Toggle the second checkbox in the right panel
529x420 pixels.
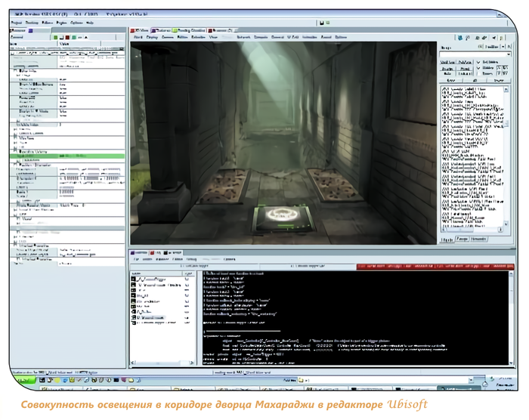click(479, 69)
